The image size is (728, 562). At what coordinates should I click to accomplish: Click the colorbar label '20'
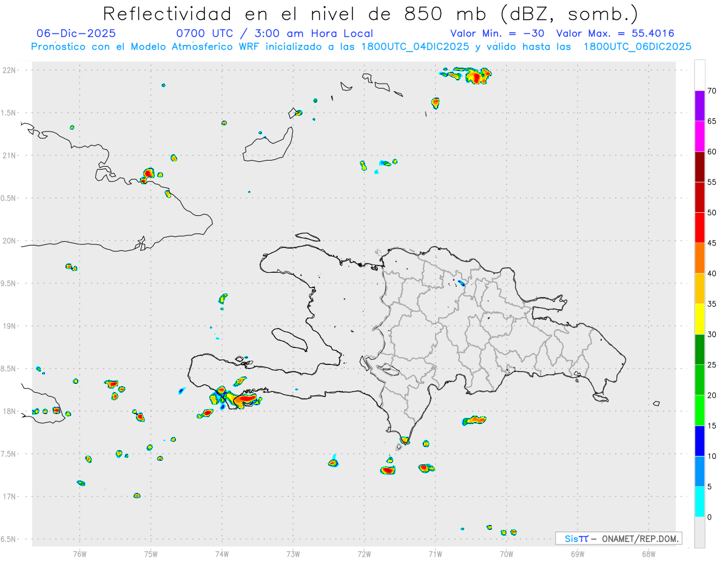pos(712,395)
